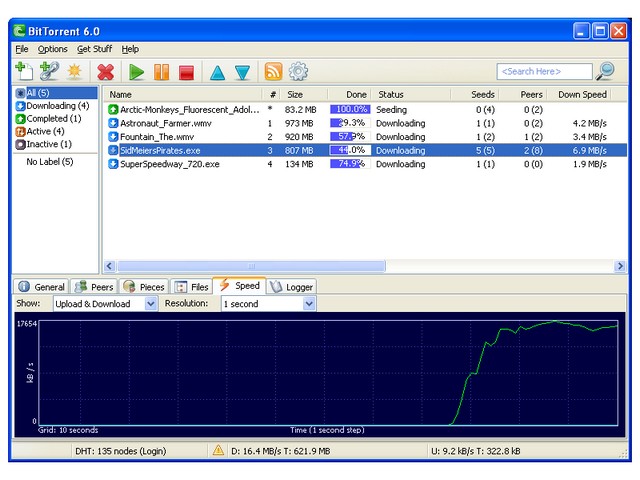Switch to the Files tab
Viewport: 640px width, 480px height.
[191, 287]
